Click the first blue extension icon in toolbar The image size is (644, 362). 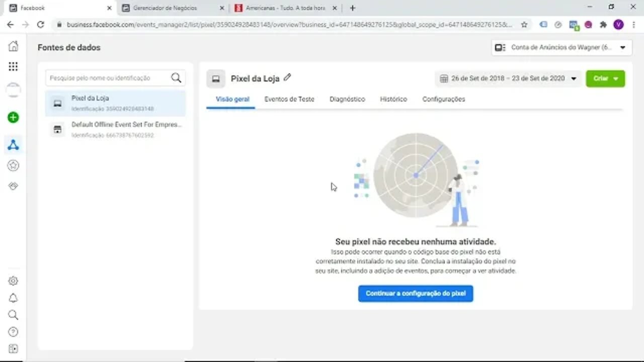pyautogui.click(x=543, y=24)
